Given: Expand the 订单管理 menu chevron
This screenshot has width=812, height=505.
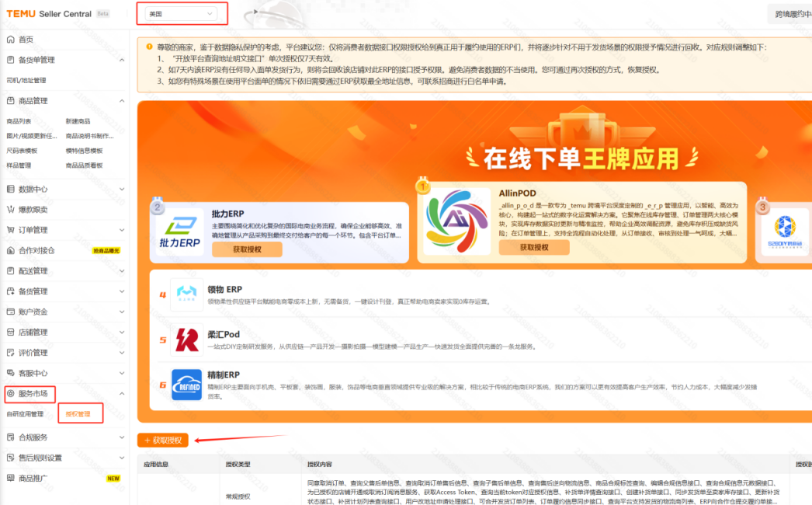Looking at the screenshot, I should 122,230.
